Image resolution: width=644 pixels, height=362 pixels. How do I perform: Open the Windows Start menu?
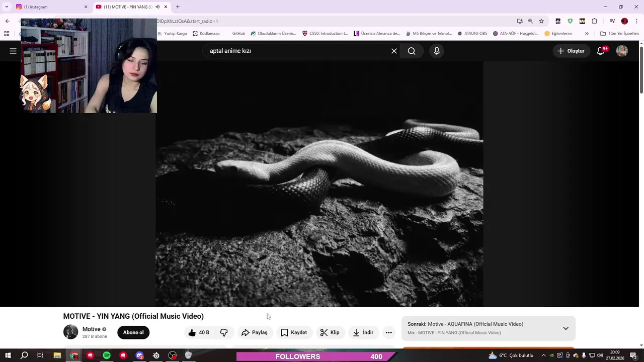pyautogui.click(x=7, y=355)
